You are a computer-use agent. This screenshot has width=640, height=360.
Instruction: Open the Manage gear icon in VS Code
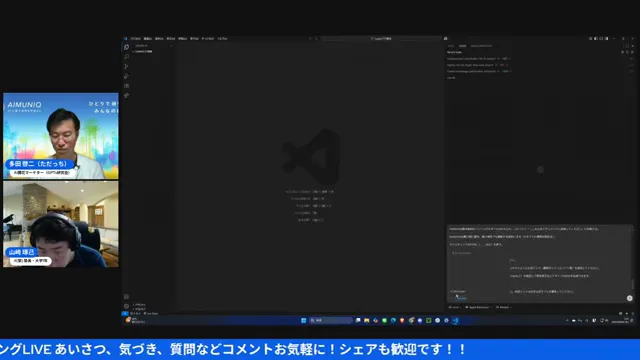tap(127, 306)
